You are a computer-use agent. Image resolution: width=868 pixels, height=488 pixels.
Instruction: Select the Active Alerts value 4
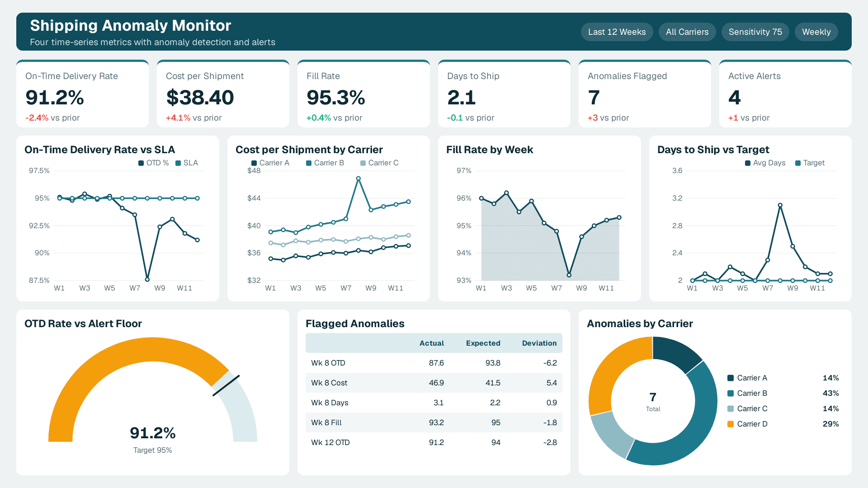click(734, 98)
